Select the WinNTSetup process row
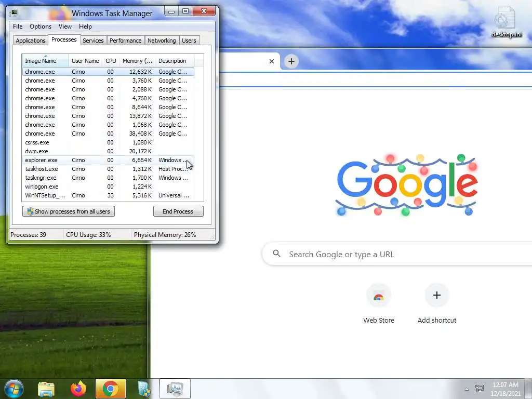Image resolution: width=532 pixels, height=399 pixels. (x=108, y=195)
